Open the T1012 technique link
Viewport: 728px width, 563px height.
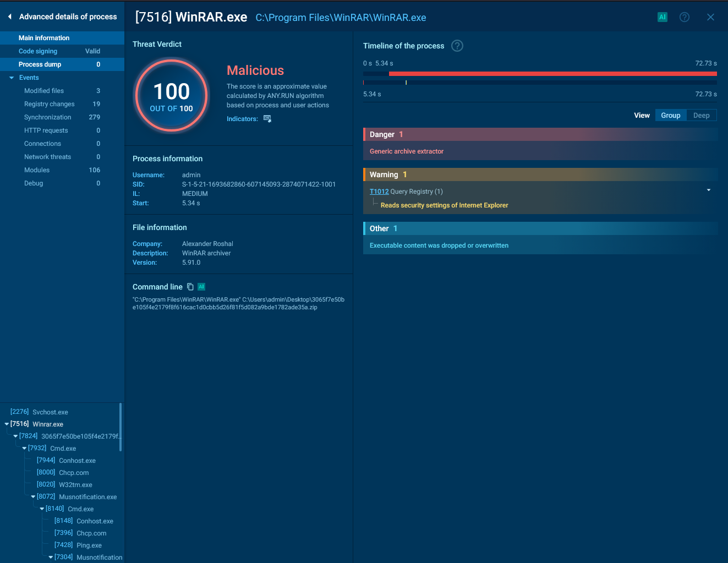pyautogui.click(x=379, y=192)
